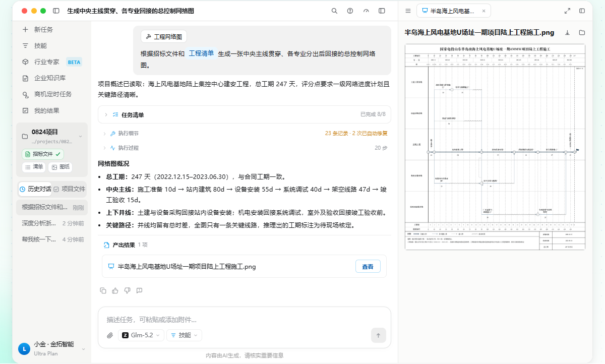Click the 工程网络图 skill tag
Image resolution: width=605 pixels, height=364 pixels.
tap(164, 37)
